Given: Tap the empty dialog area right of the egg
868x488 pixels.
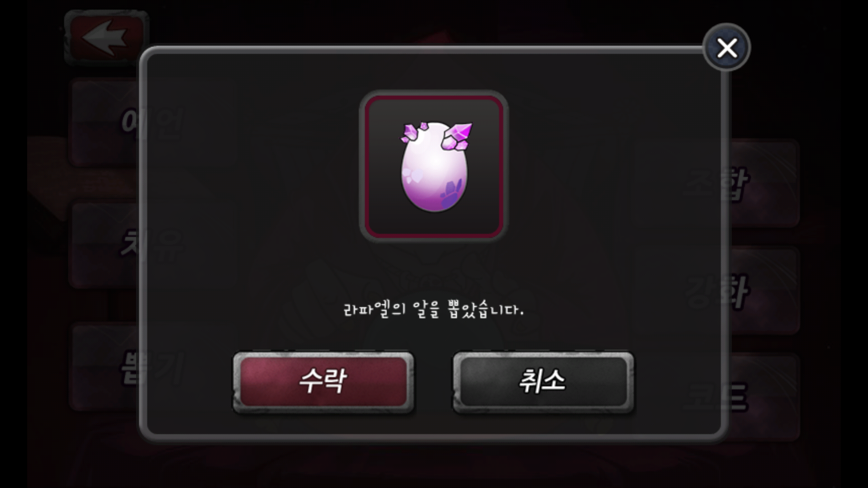Looking at the screenshot, I should pyautogui.click(x=615, y=167).
